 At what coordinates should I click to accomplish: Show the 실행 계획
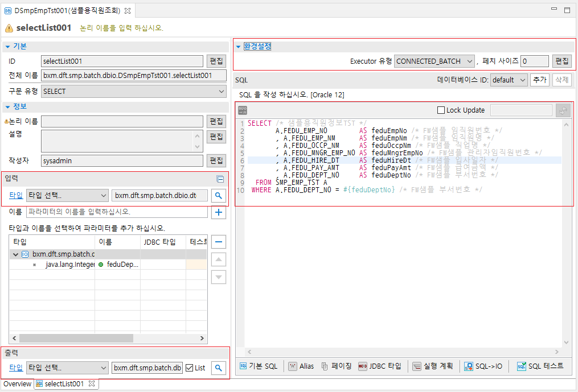432,366
